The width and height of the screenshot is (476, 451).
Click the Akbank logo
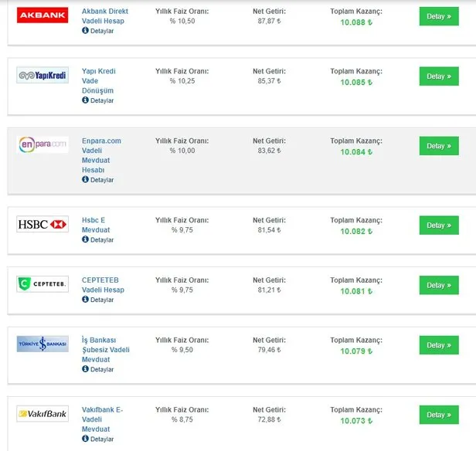42,15
